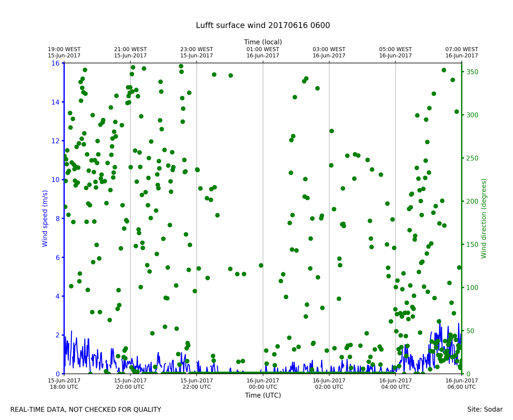Click the 'Wind direction (degrees)' axis label

pyautogui.click(x=484, y=218)
